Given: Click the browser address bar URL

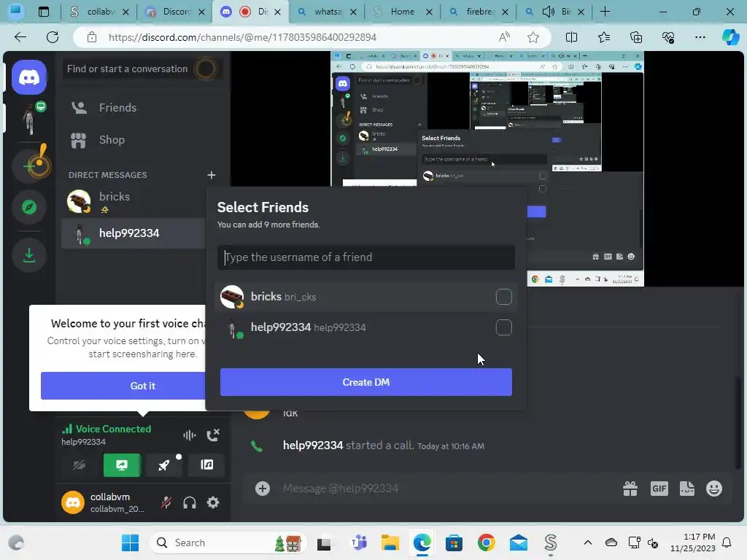Looking at the screenshot, I should [242, 37].
